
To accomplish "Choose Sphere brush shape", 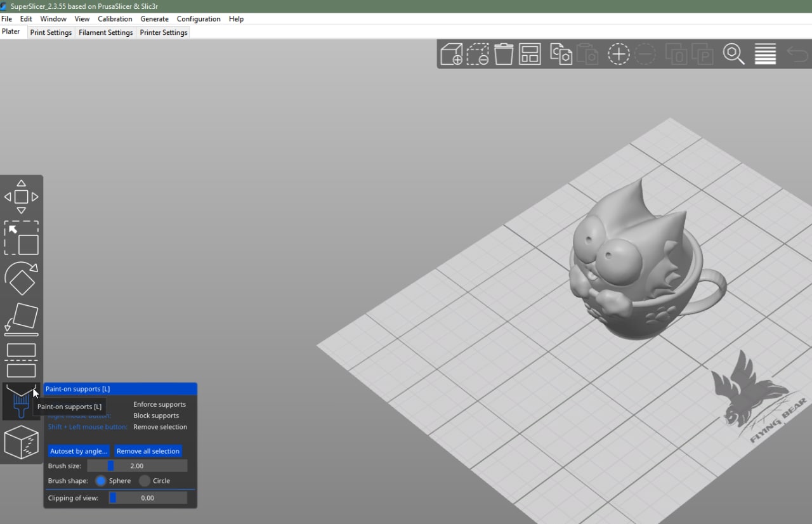I will [101, 481].
